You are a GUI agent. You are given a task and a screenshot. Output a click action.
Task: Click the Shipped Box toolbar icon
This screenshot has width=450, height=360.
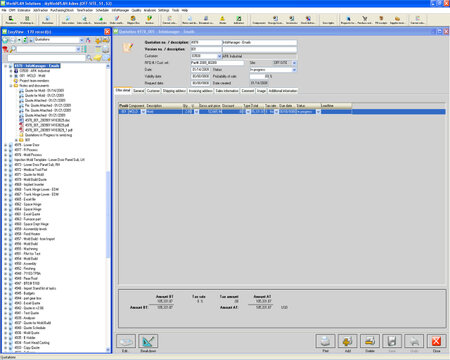[x=133, y=20]
